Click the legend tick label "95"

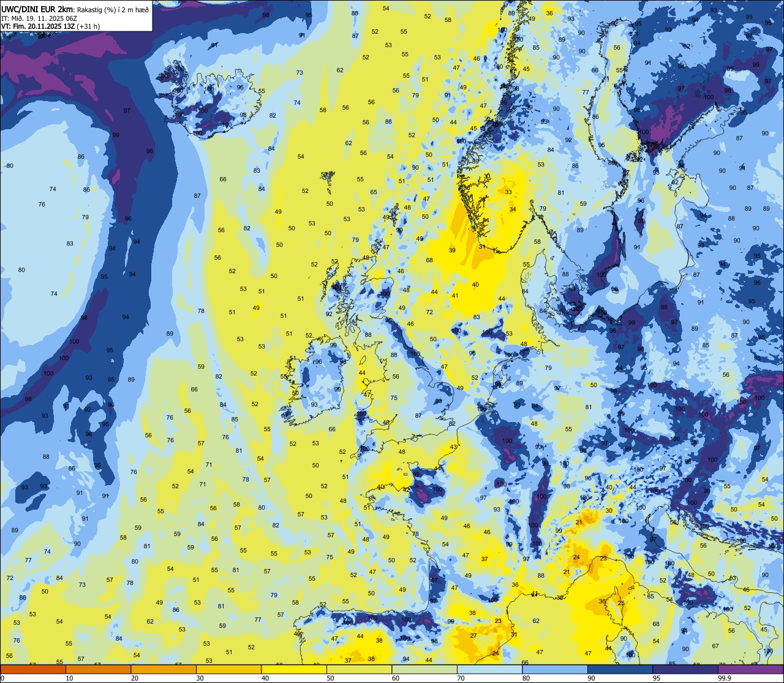tap(656, 678)
